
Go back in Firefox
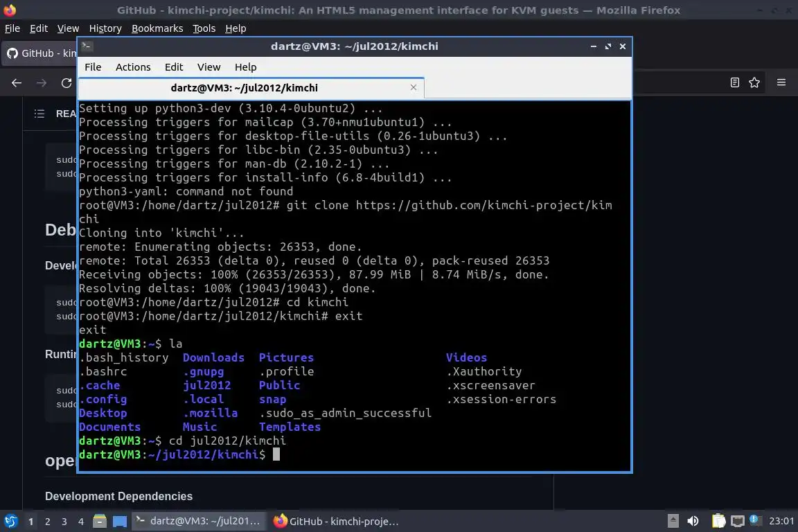pos(17,83)
